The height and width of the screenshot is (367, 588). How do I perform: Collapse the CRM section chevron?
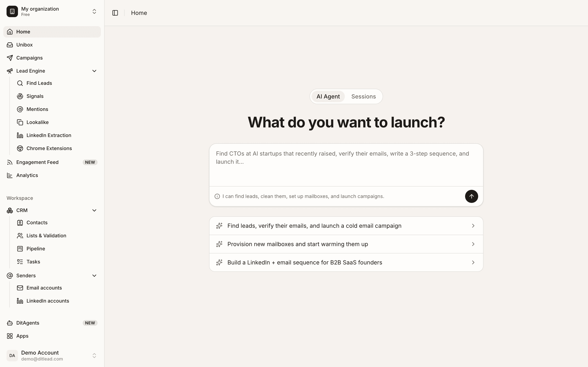point(94,210)
